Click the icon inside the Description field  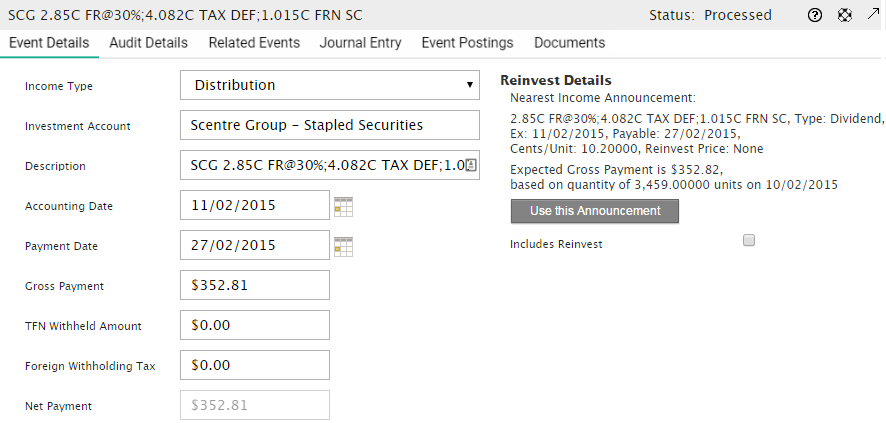coord(472,165)
